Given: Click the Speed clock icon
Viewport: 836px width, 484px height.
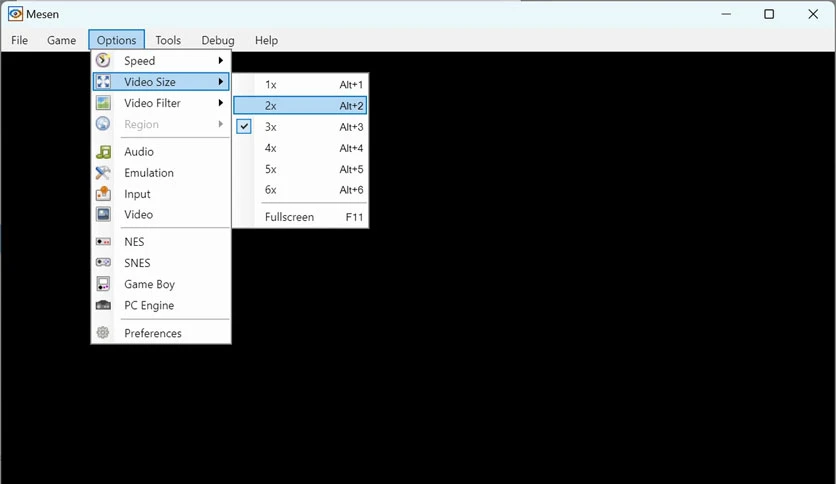Looking at the screenshot, I should pyautogui.click(x=103, y=61).
